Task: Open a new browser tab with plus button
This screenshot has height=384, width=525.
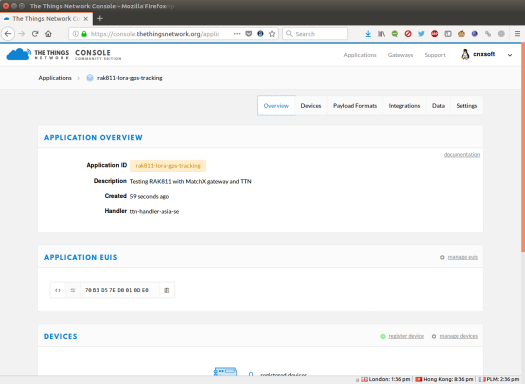Action: coord(100,18)
